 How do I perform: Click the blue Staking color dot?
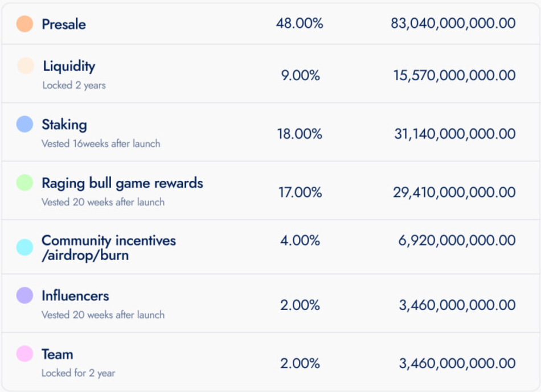coord(25,124)
